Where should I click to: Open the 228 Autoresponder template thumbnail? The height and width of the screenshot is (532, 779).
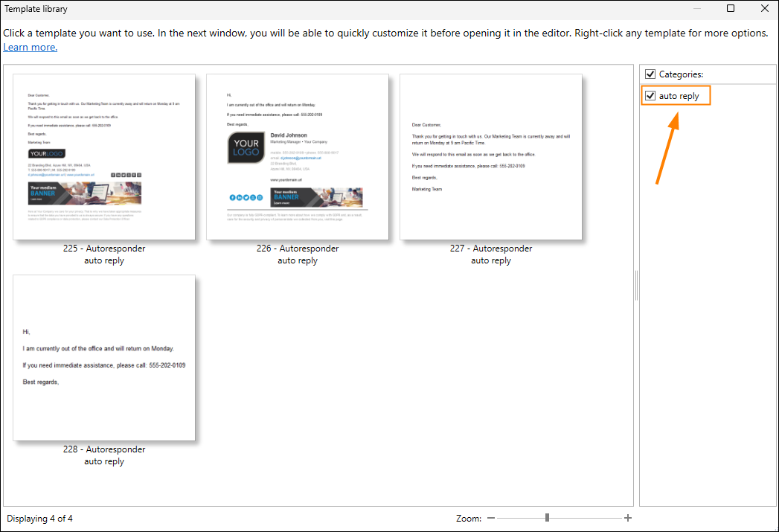click(x=104, y=358)
